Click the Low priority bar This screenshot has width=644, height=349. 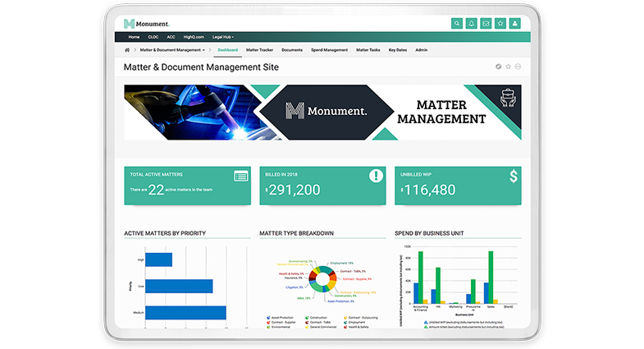179,286
